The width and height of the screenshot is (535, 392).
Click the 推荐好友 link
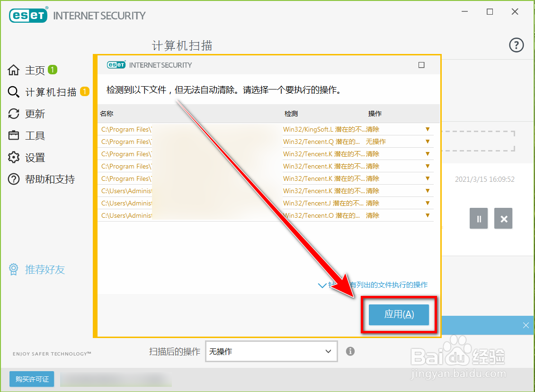45,269
